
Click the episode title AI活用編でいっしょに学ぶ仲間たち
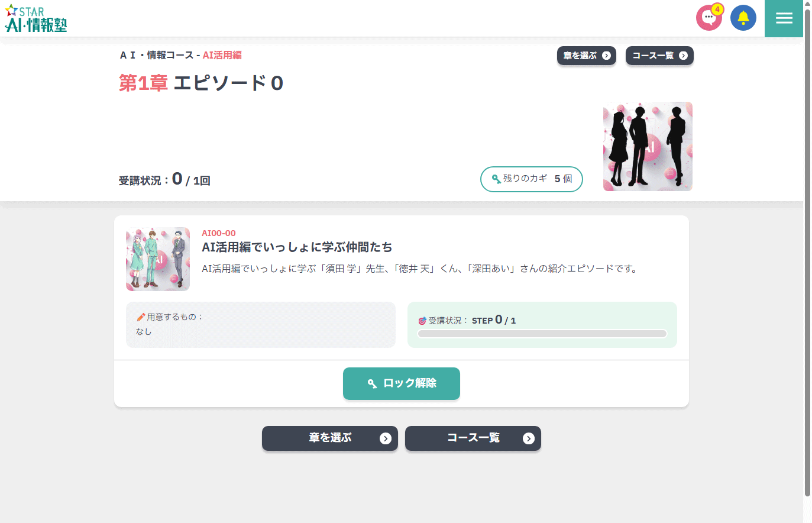pyautogui.click(x=297, y=247)
